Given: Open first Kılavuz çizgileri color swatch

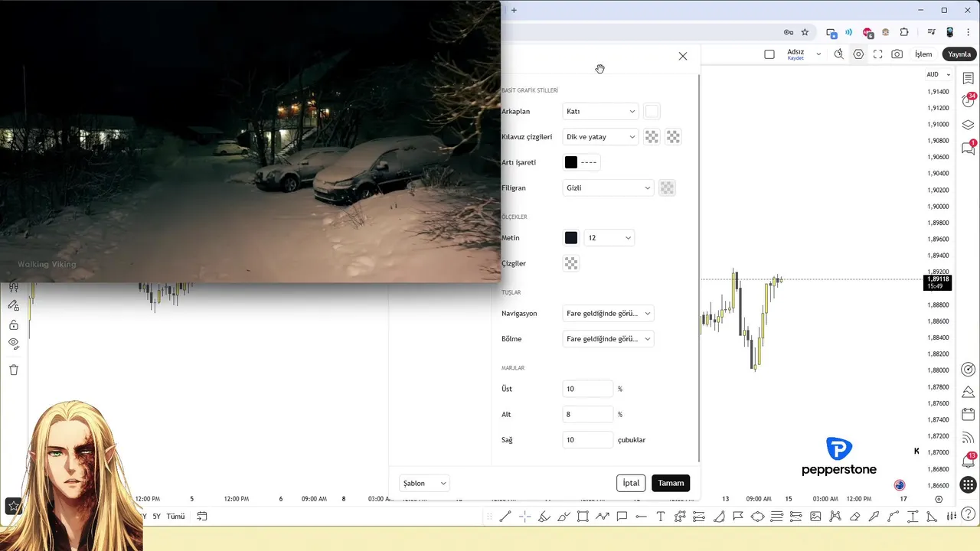Looking at the screenshot, I should coord(652,137).
